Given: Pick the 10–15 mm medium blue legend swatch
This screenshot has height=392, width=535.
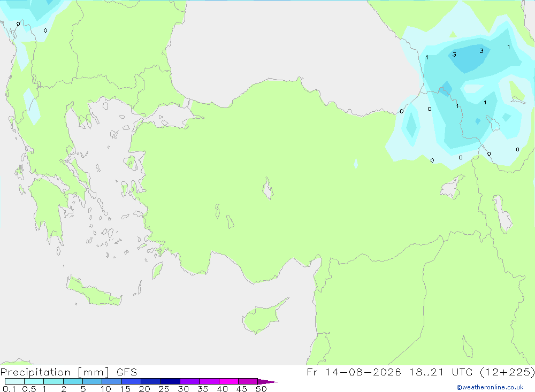Looking at the screenshot, I should (112, 381).
